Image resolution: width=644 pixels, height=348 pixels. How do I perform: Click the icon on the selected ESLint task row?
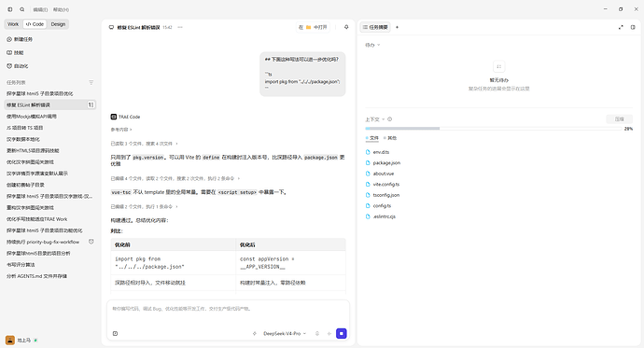click(x=91, y=104)
